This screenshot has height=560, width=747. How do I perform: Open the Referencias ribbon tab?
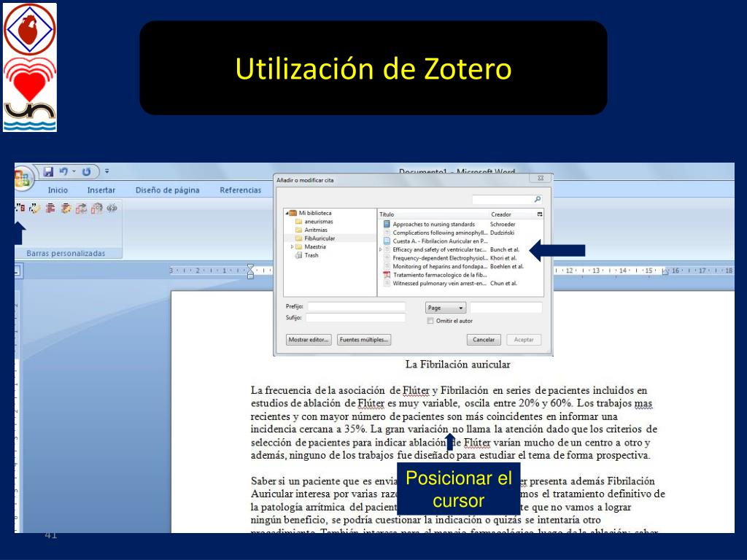241,190
